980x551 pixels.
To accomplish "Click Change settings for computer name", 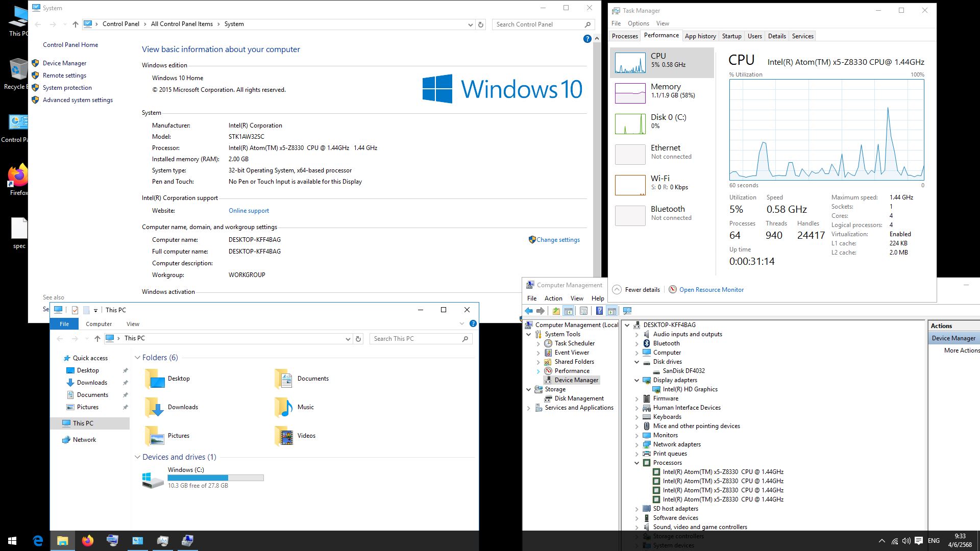I will (x=558, y=240).
